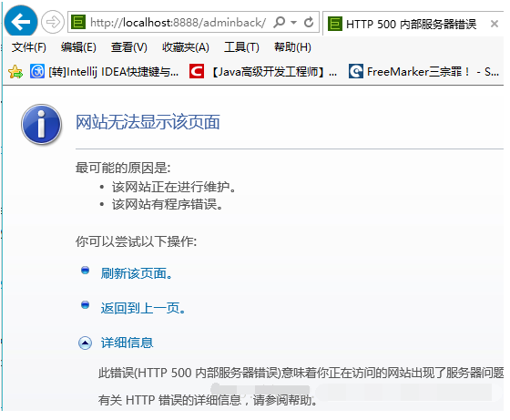Click the page icon in address bar
Screen dimensions: 510x420
pos(78,22)
